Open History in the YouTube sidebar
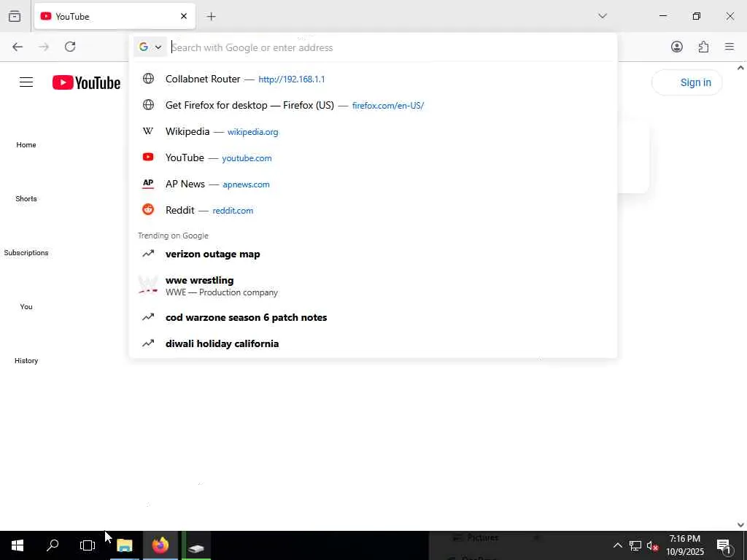This screenshot has height=560, width=747. click(26, 360)
